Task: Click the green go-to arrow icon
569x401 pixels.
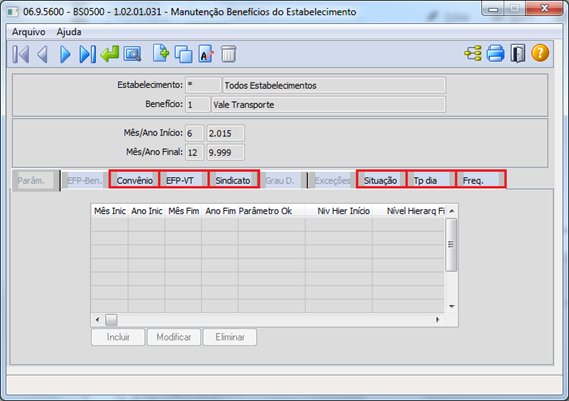Action: [x=110, y=54]
